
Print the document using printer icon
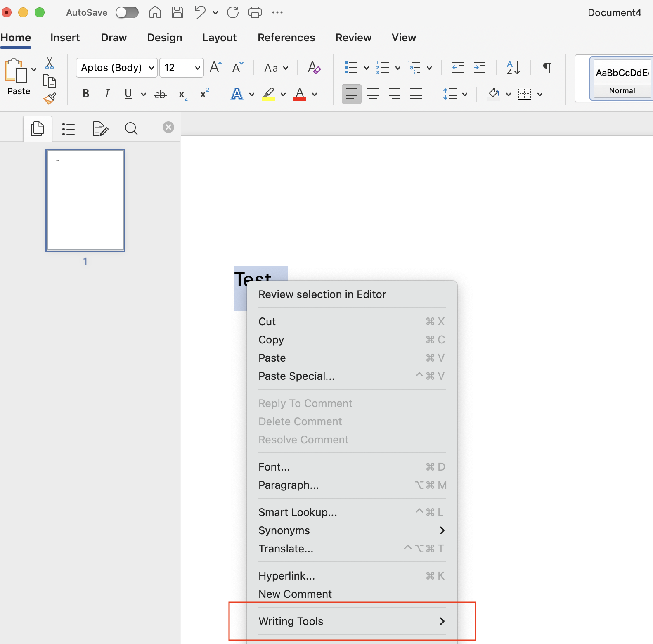click(255, 12)
